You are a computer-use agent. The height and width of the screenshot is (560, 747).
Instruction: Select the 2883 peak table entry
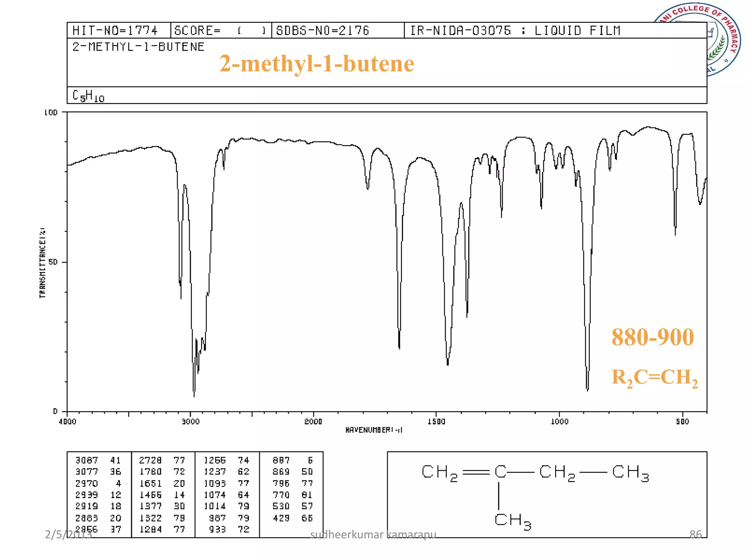tap(98, 518)
